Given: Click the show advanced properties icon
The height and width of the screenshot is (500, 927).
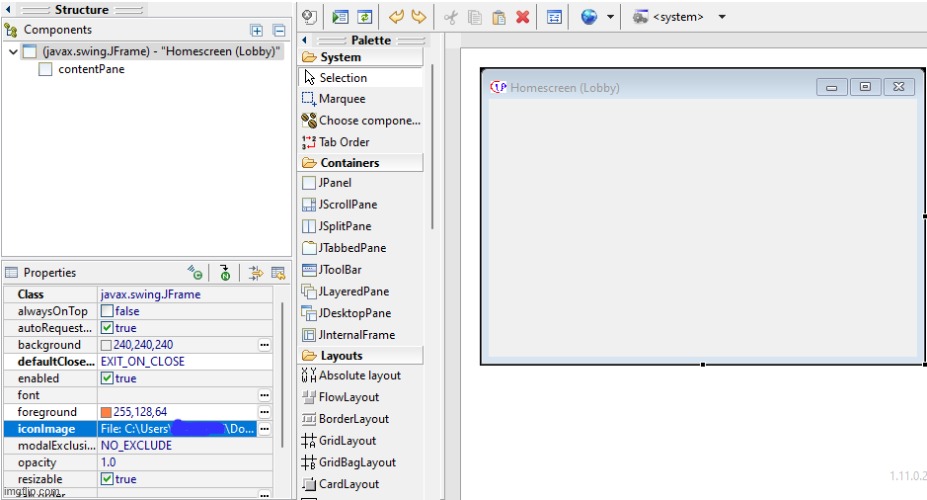Looking at the screenshot, I should coord(255,272).
